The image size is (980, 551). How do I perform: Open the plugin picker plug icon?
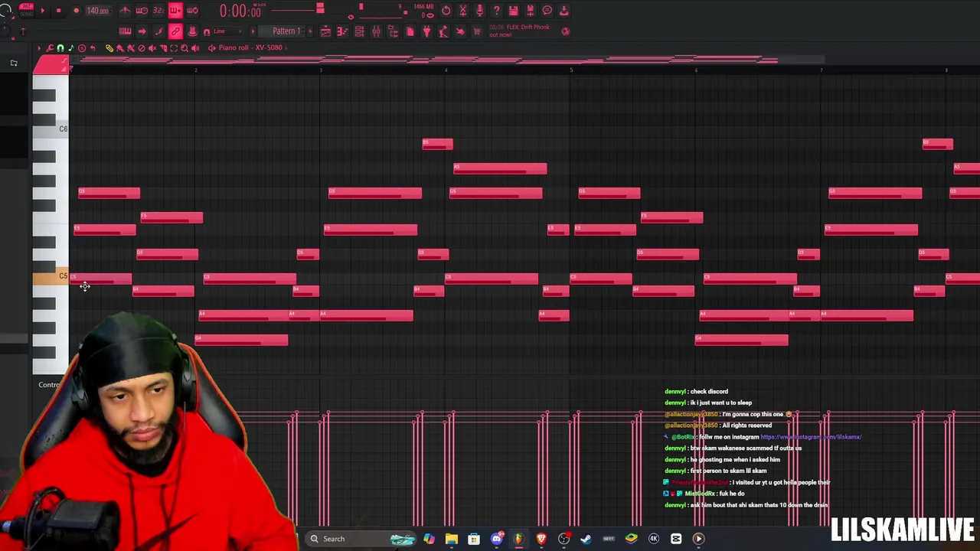tap(426, 31)
